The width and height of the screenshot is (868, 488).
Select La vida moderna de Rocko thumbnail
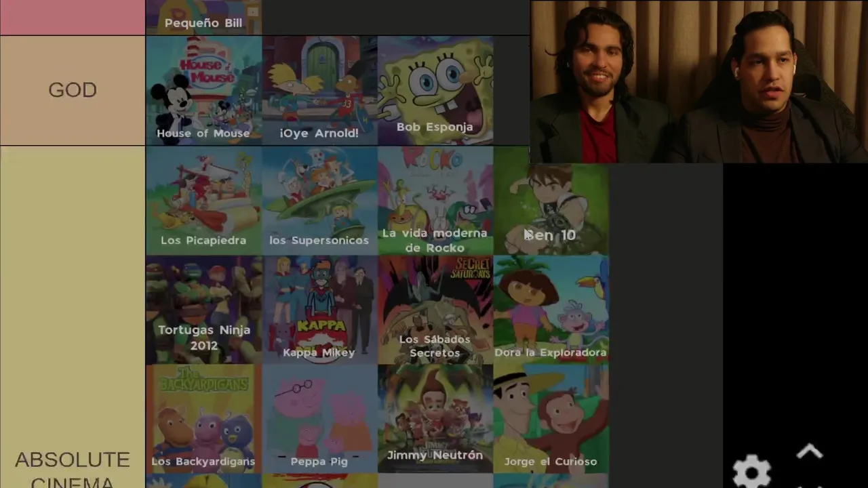(435, 201)
